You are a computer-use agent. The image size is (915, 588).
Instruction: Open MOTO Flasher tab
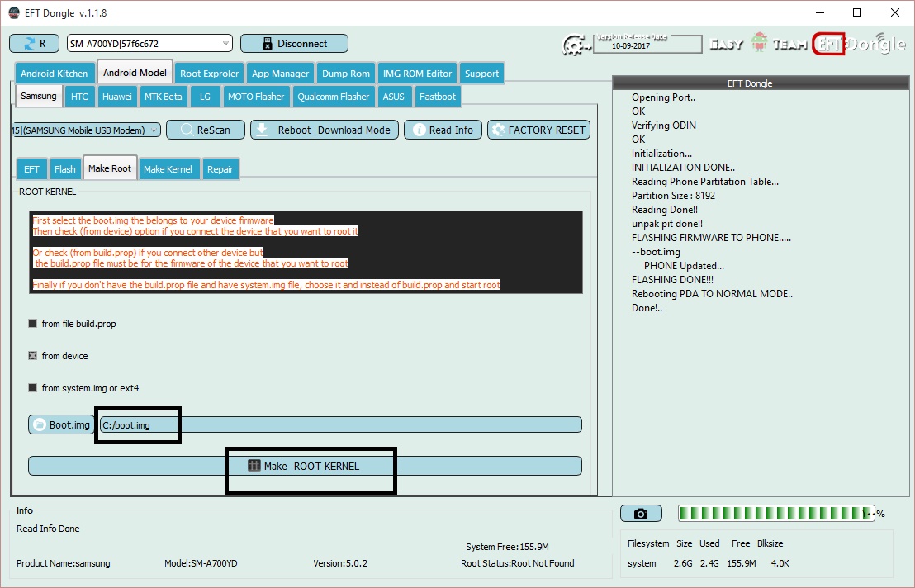point(256,97)
